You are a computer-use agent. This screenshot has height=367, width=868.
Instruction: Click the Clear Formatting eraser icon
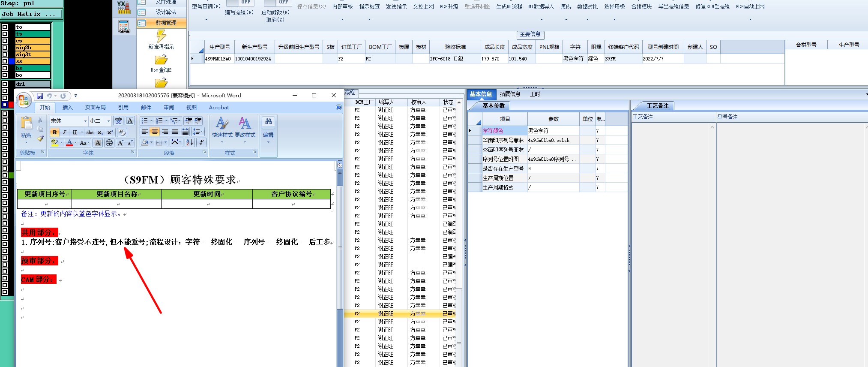click(122, 132)
